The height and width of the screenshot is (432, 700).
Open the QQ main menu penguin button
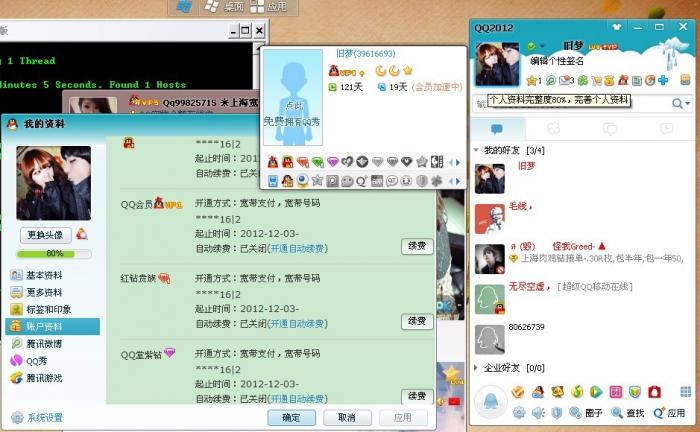(x=490, y=401)
